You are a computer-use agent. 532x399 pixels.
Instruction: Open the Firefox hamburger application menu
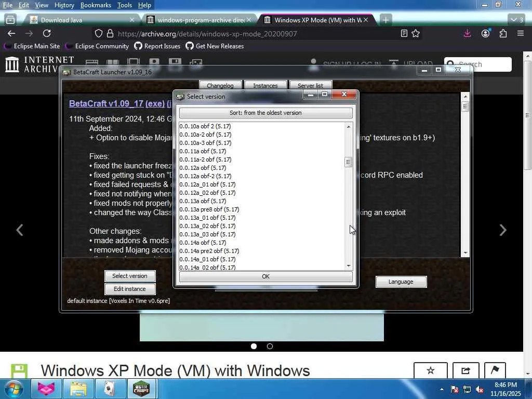click(x=521, y=33)
